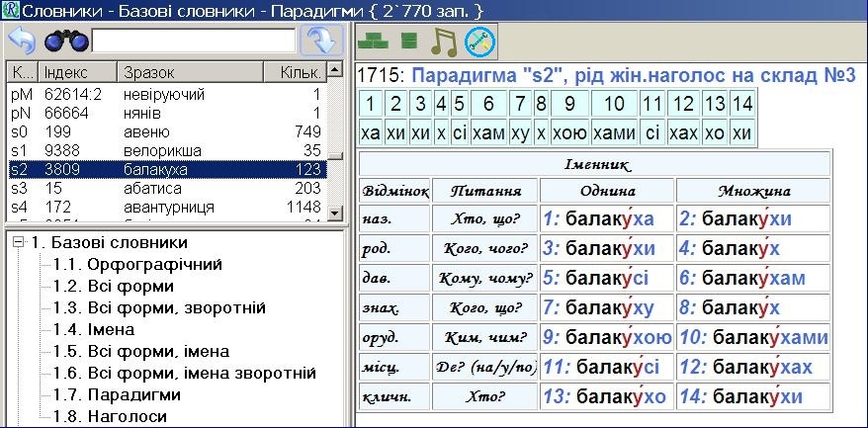Click the 'Однина' column heading
The width and height of the screenshot is (868, 428).
click(x=607, y=191)
